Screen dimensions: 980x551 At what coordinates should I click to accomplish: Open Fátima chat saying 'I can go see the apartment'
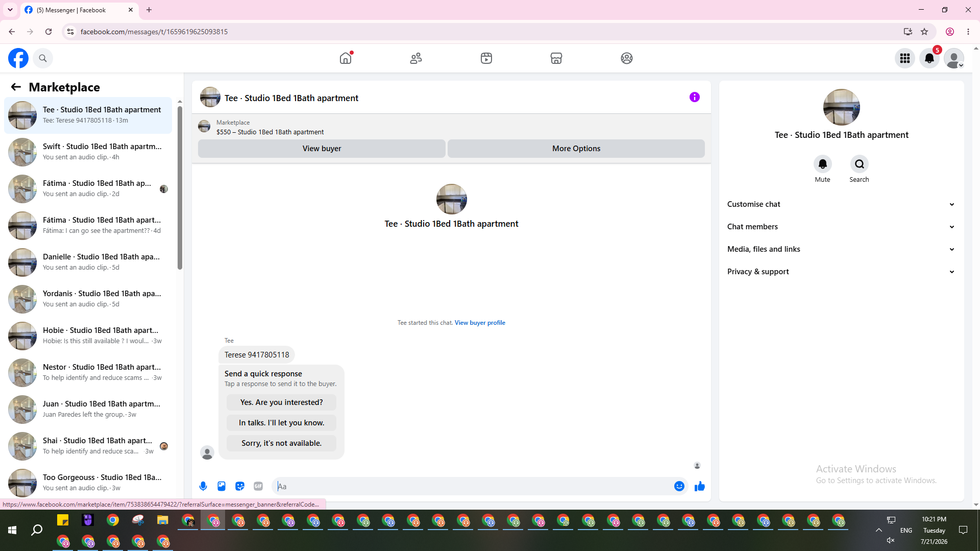tap(88, 225)
